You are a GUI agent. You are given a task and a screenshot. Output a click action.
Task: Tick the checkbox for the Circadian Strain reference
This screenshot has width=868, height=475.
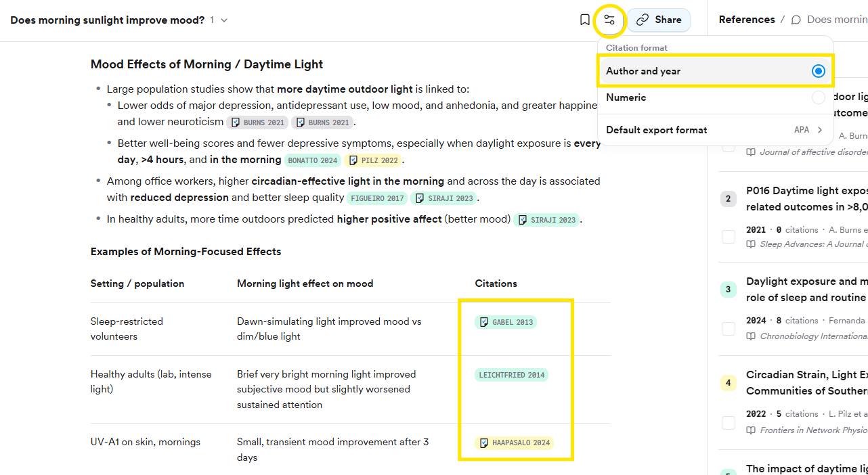[x=729, y=422]
